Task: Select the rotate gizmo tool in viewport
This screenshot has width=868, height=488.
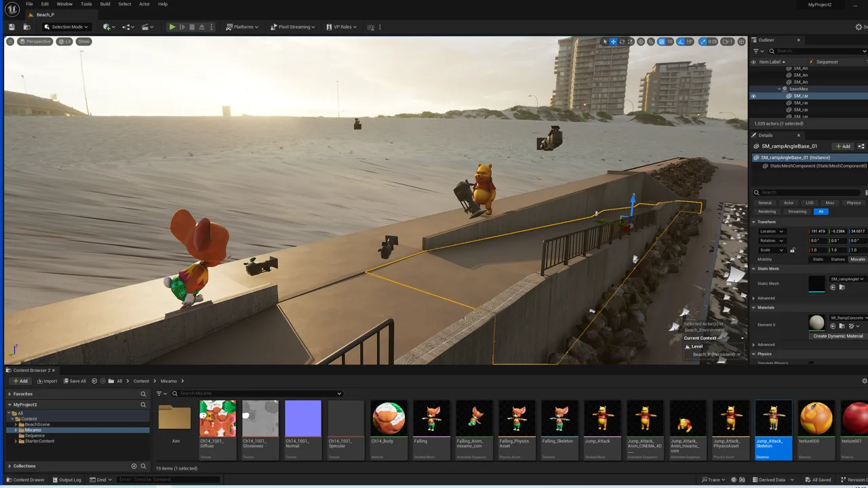Action: point(622,41)
